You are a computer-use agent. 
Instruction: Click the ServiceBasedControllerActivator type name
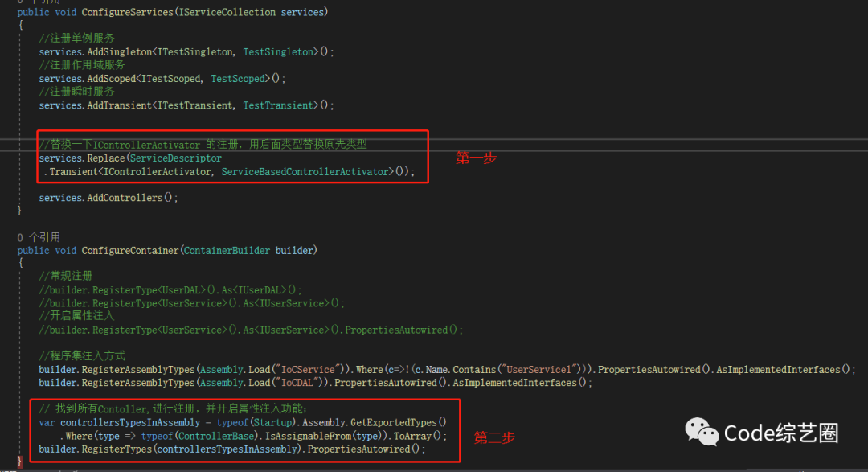coord(305,172)
